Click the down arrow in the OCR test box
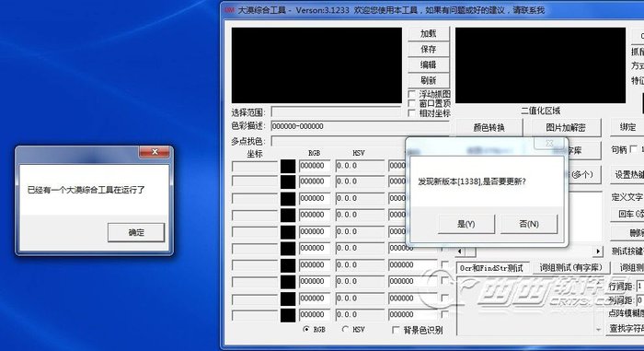Screen dimensions: 644x351 click(598, 329)
